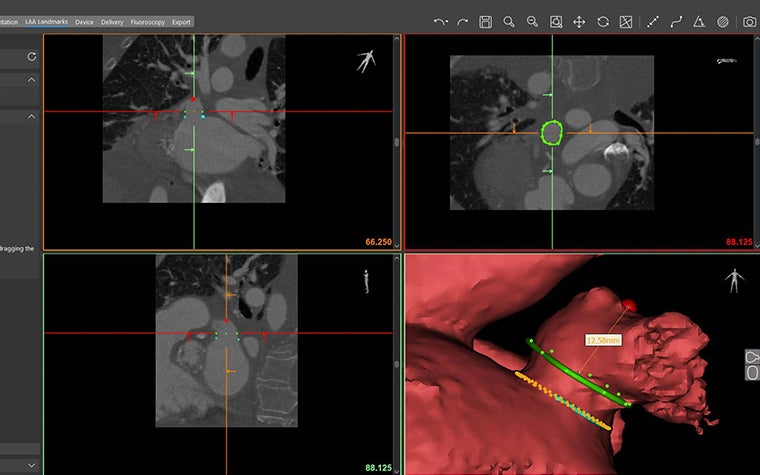The height and width of the screenshot is (475, 760).
Task: Select the zoom out magnifier tool
Action: pos(532,22)
